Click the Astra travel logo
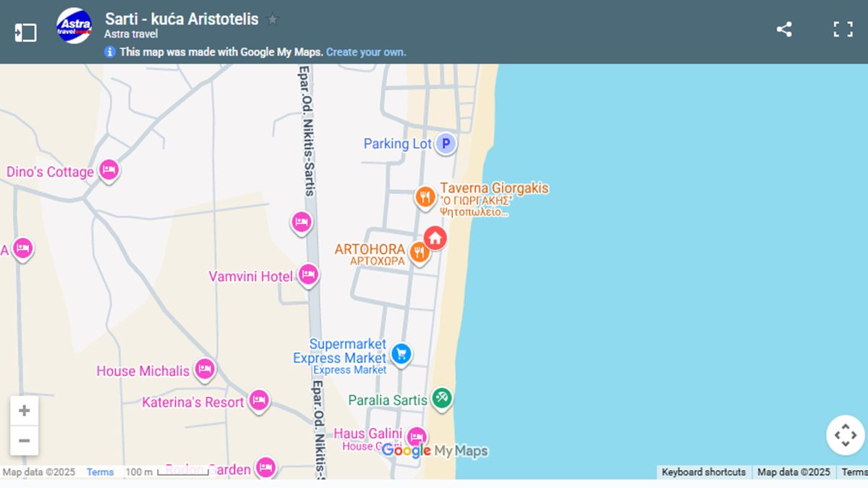 point(74,26)
